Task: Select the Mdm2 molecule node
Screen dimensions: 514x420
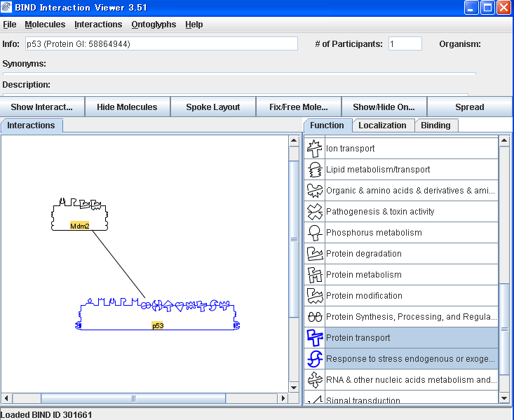Action: 80,214
